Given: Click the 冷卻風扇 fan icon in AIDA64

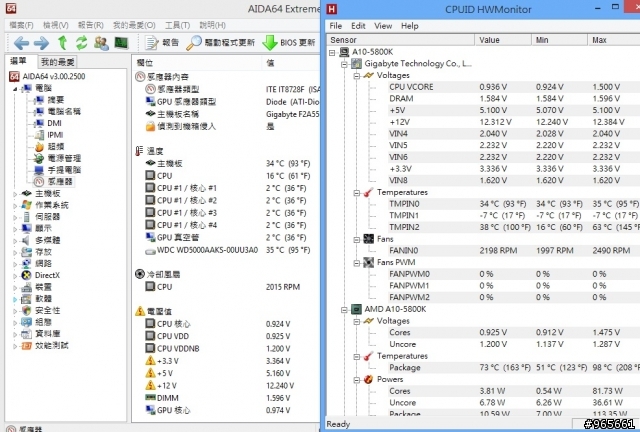Looking at the screenshot, I should click(140, 274).
